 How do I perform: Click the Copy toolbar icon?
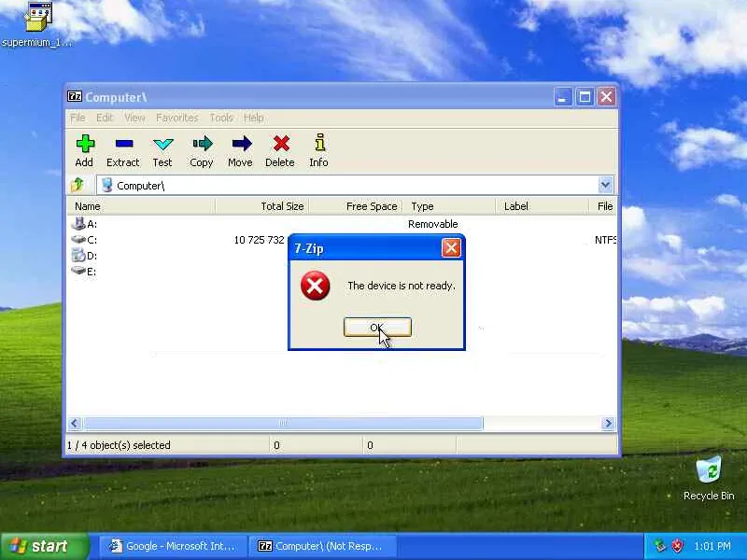coord(203,144)
